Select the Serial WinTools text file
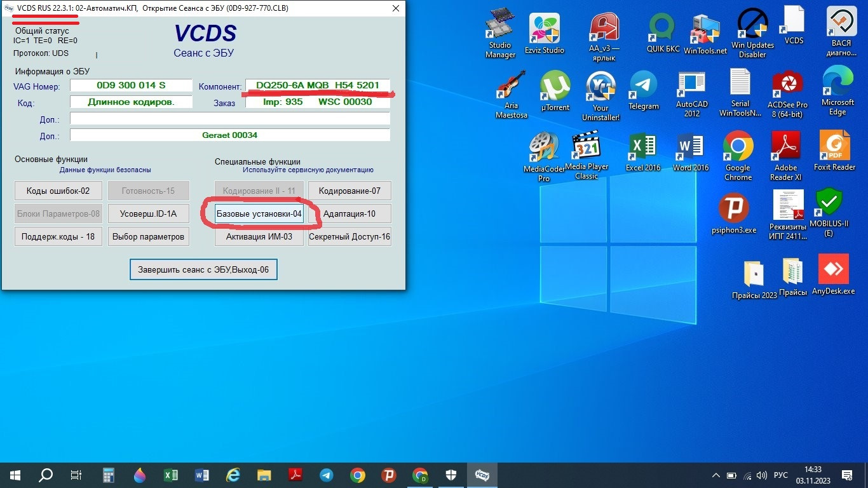Viewport: 868px width, 488px height. [x=740, y=93]
